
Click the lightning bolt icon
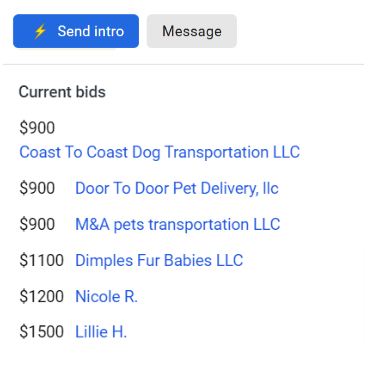tap(40, 31)
